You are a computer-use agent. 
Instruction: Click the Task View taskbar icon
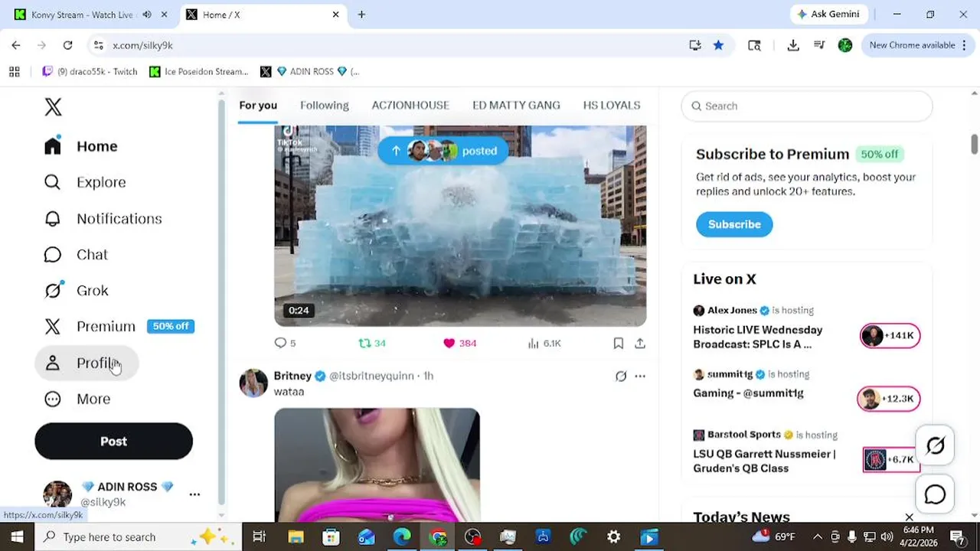tap(259, 537)
